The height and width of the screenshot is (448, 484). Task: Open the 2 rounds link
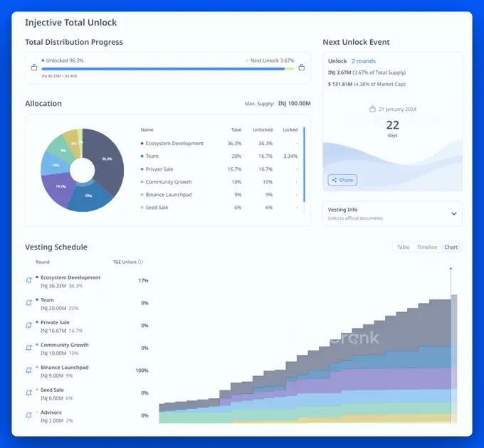coord(364,61)
